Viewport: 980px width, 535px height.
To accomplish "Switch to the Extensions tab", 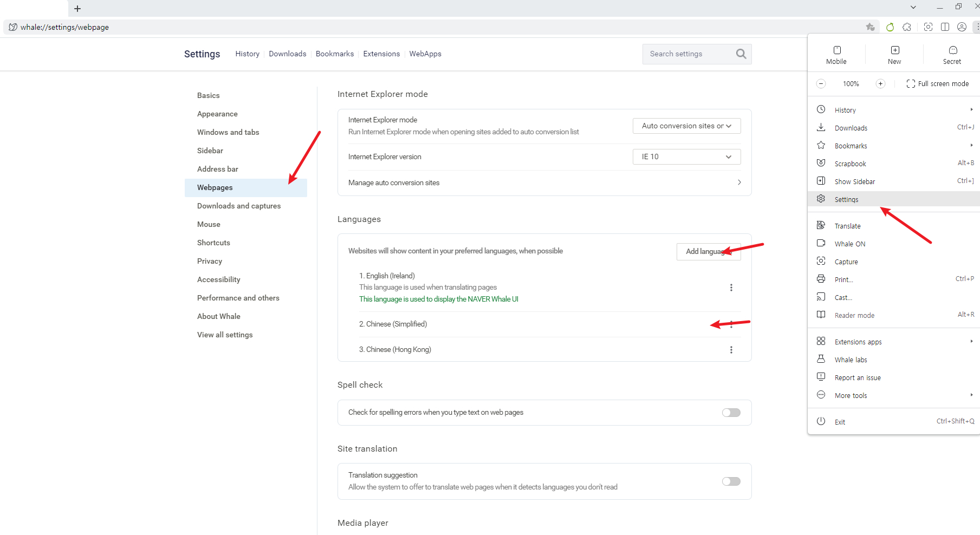I will (381, 54).
